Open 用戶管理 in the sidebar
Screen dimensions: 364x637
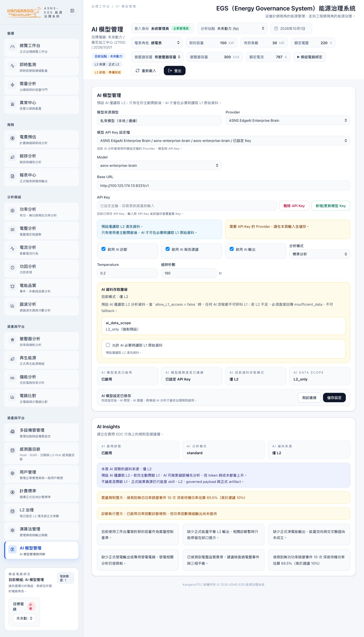41,474
